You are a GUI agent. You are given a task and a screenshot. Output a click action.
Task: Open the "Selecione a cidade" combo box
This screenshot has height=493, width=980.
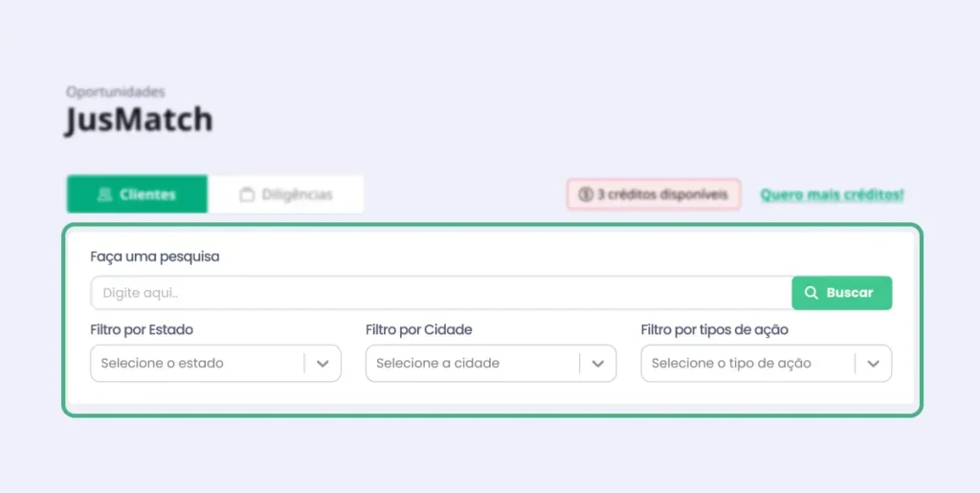point(472,364)
